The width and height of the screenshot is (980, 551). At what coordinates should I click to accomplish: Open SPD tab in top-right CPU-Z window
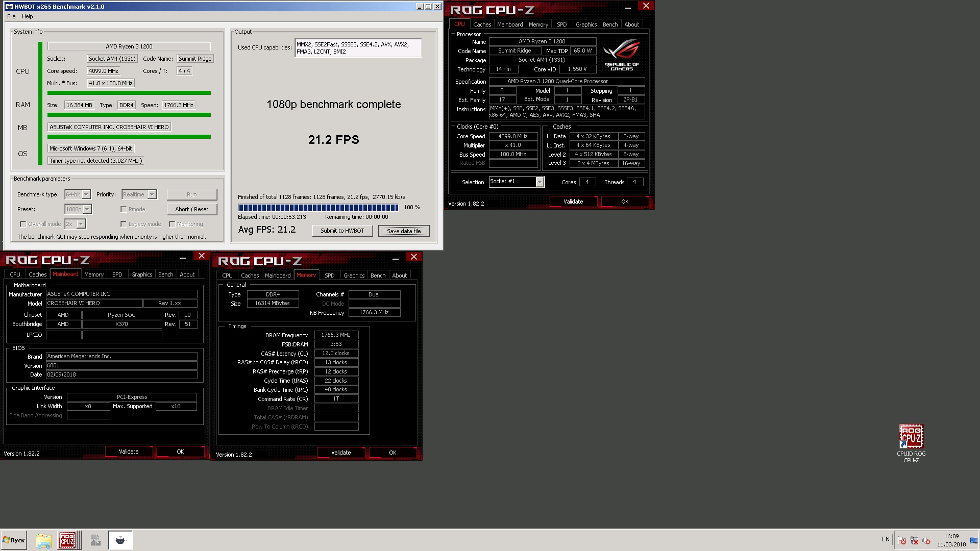click(561, 24)
